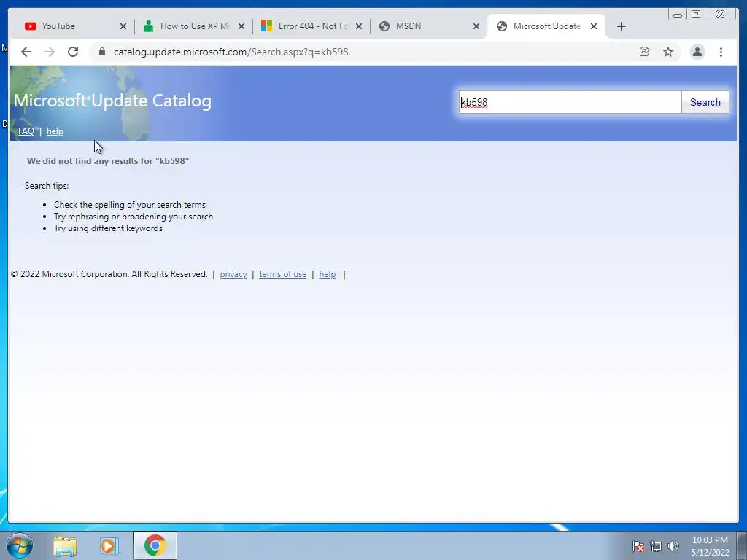The image size is (747, 560).
Task: Close the Error 404 tab
Action: (x=359, y=26)
